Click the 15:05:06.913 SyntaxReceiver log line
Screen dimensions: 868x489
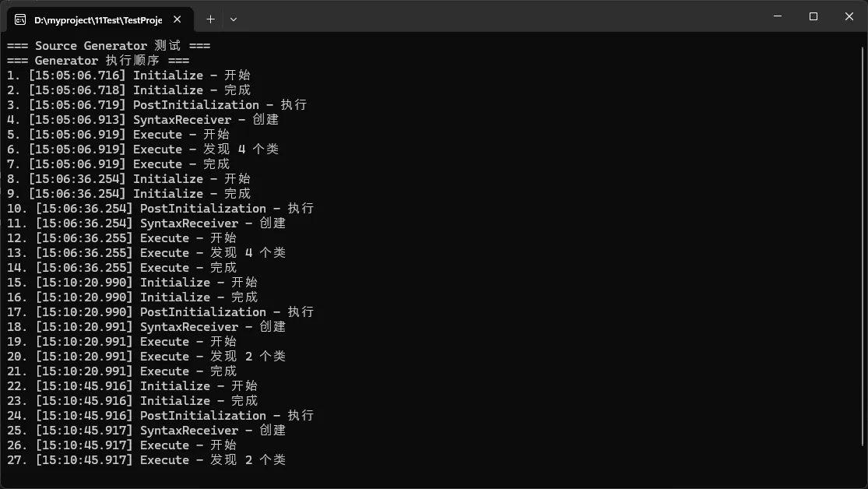coord(142,120)
